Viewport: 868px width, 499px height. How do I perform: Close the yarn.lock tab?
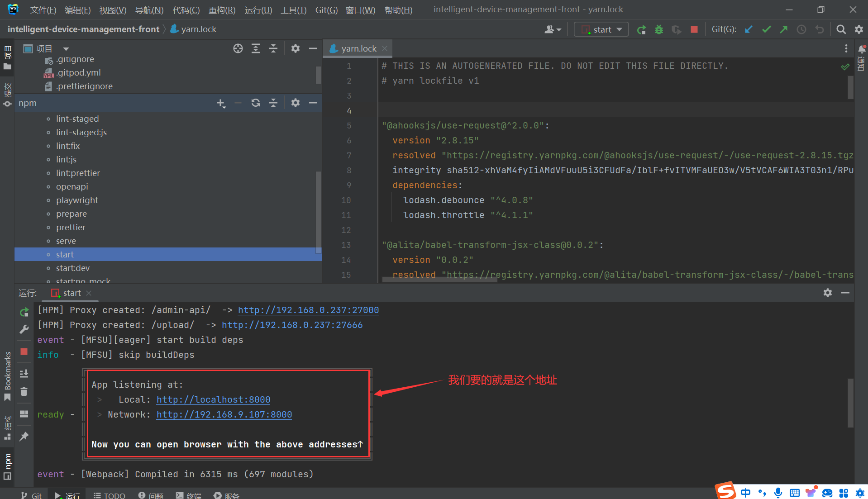[385, 48]
